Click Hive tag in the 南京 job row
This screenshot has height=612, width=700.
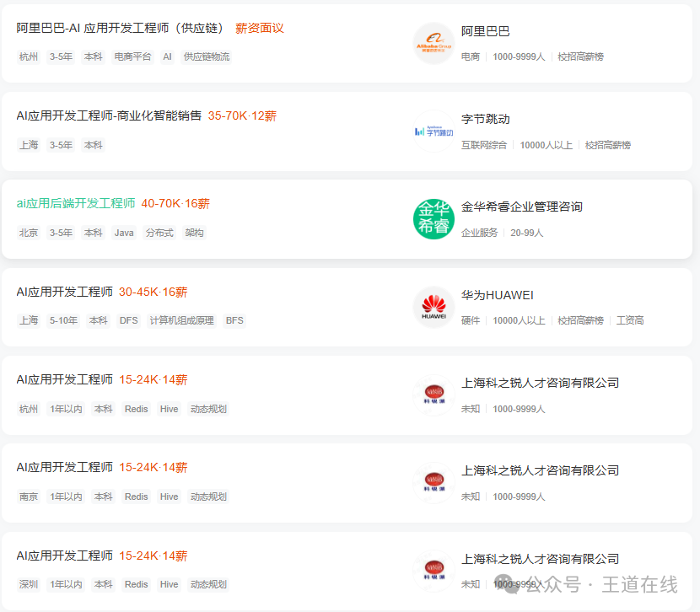[170, 497]
